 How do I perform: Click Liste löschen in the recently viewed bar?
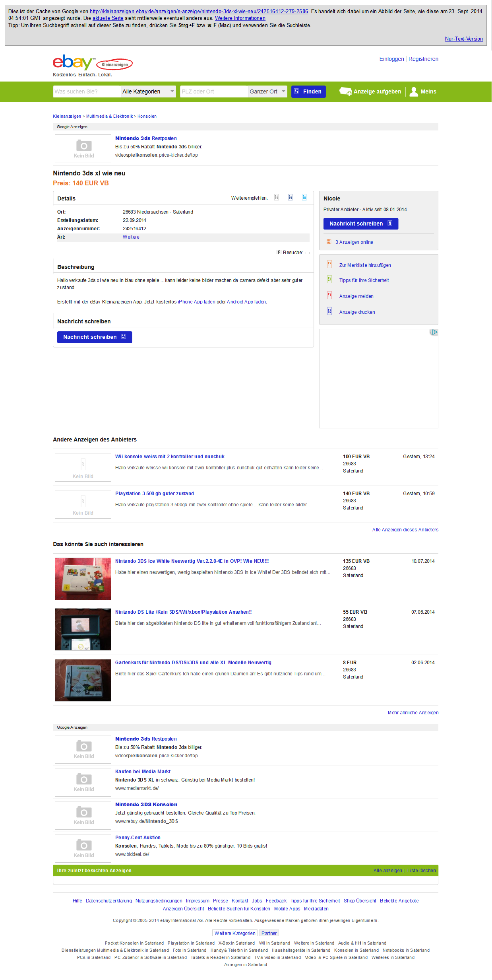pyautogui.click(x=421, y=871)
